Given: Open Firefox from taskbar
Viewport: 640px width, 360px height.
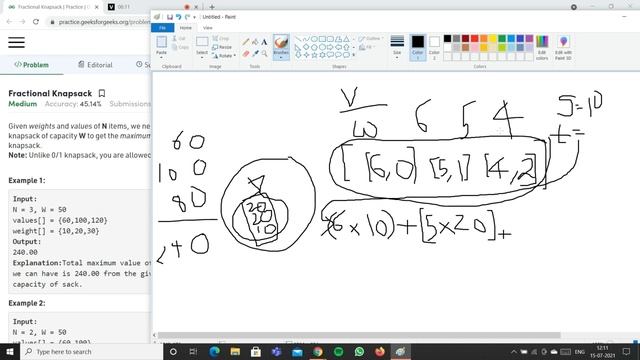Looking at the screenshot, I should (x=380, y=351).
